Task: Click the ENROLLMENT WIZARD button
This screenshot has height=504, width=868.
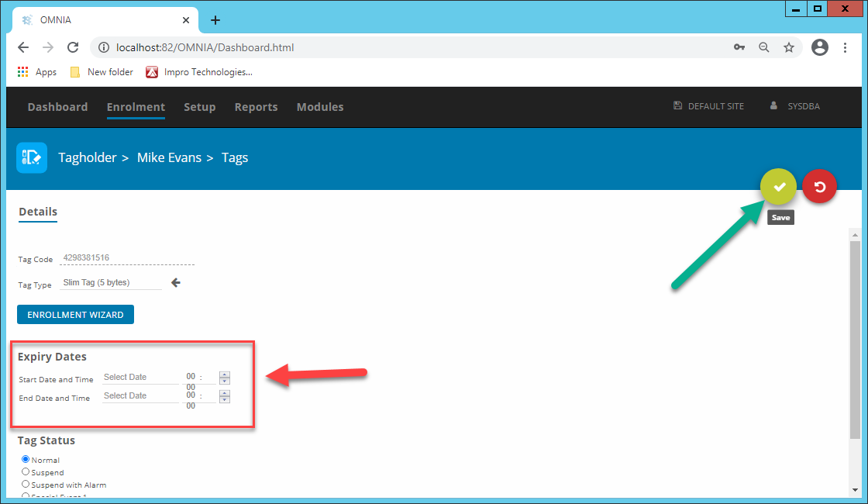Action: 75,315
